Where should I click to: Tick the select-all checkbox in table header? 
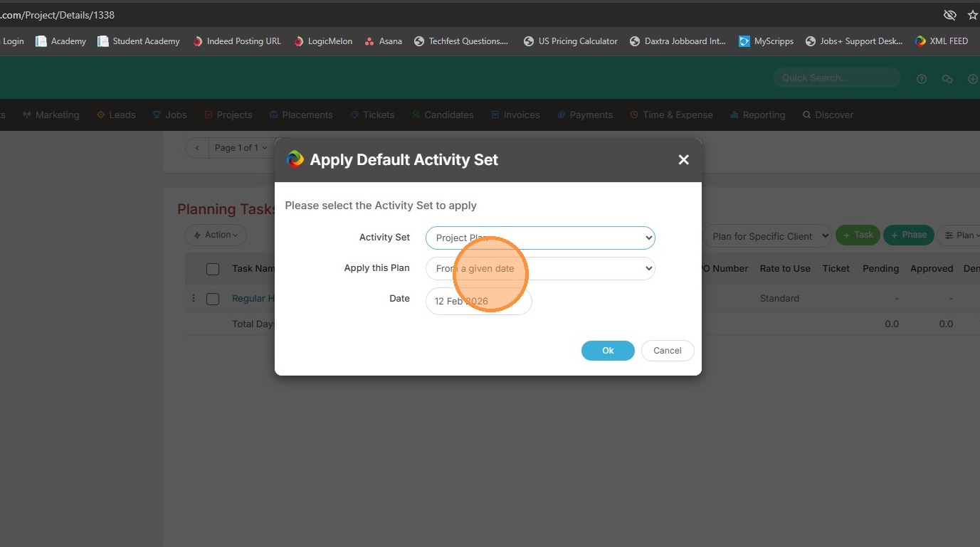[x=213, y=269]
